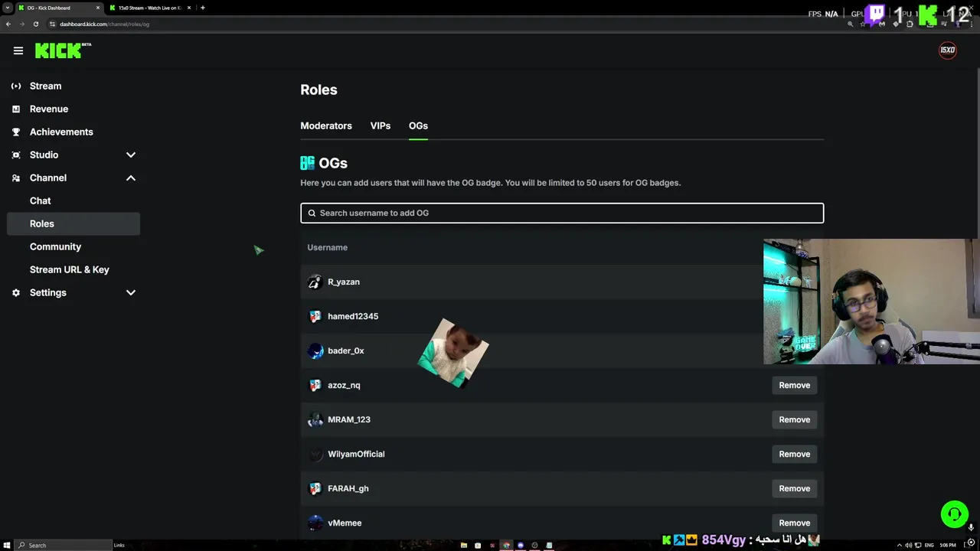
Task: Click hamed12345's avatar
Action: (315, 316)
